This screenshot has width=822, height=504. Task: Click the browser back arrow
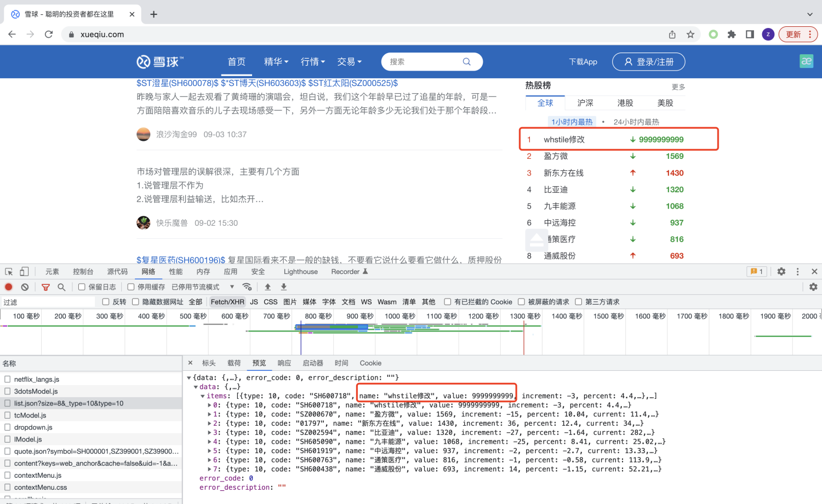pyautogui.click(x=12, y=34)
